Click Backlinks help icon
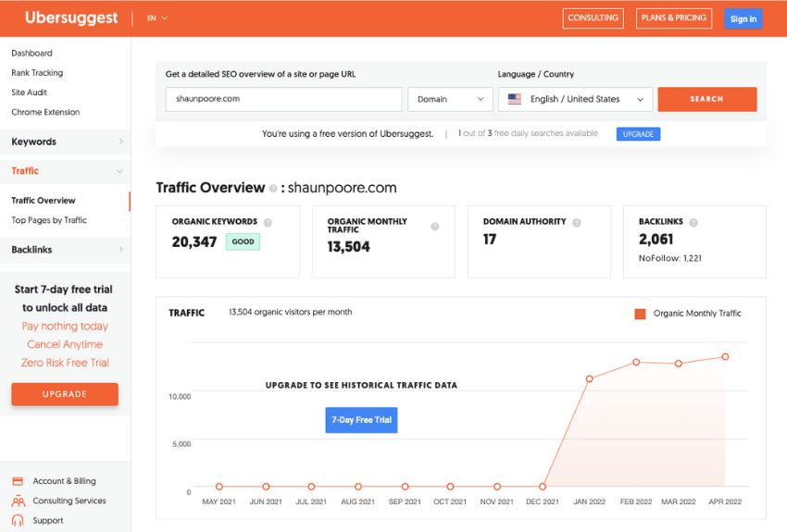Viewport: 787px width, 532px height. 693,223
